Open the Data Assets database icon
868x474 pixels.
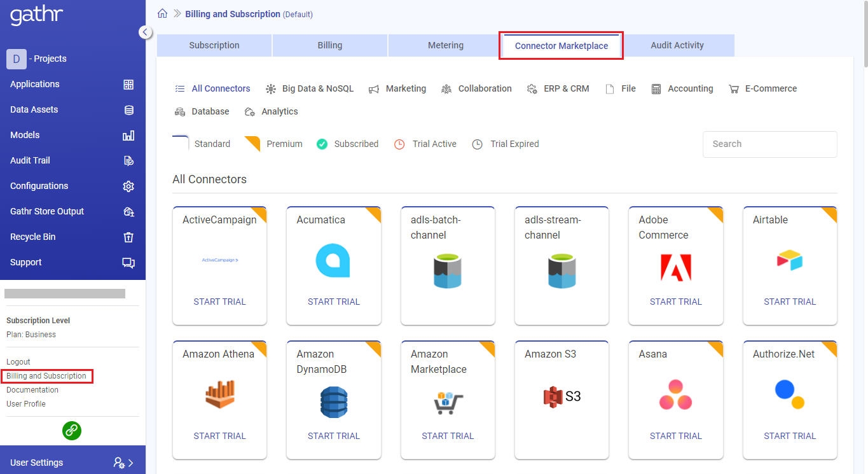(x=128, y=109)
